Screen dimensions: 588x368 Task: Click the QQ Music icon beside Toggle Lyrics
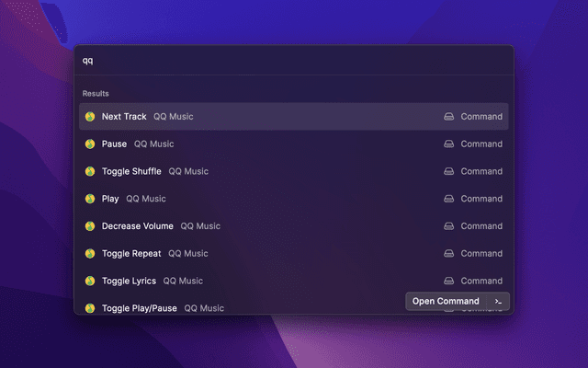tap(90, 282)
